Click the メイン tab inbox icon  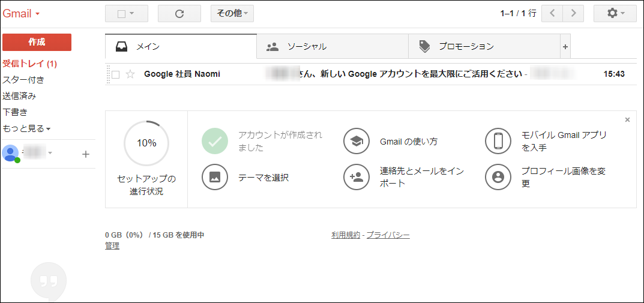point(122,46)
